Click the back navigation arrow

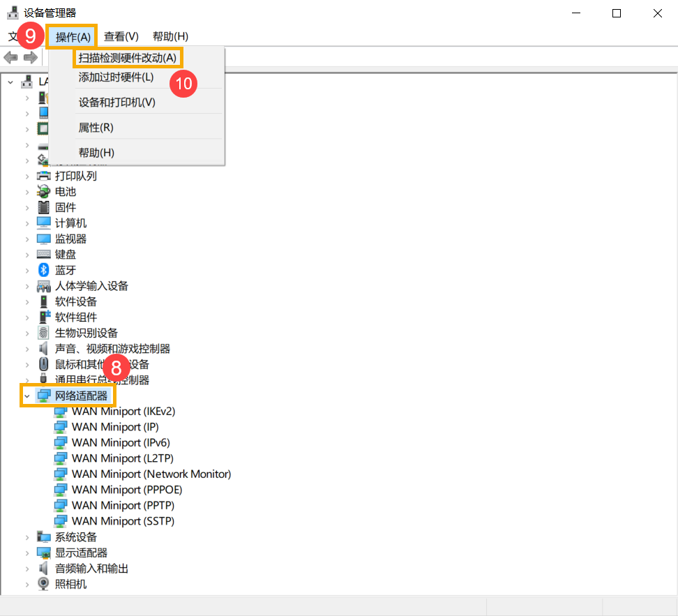tap(11, 57)
